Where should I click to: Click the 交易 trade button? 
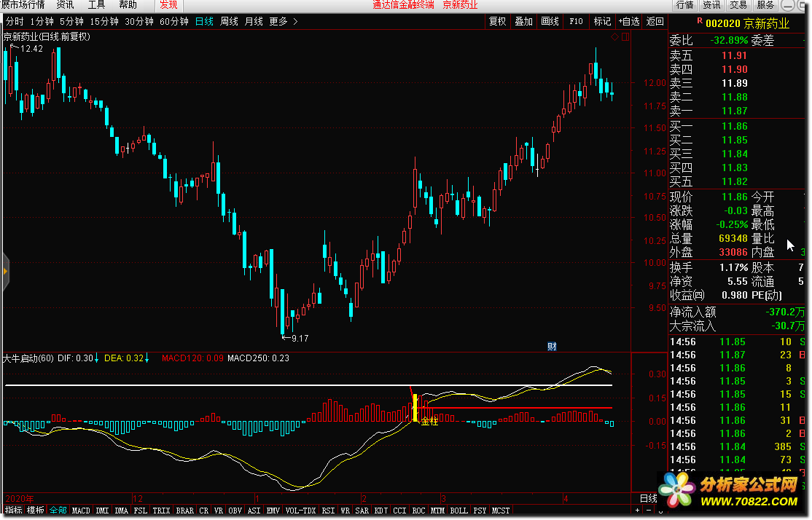[x=738, y=5]
